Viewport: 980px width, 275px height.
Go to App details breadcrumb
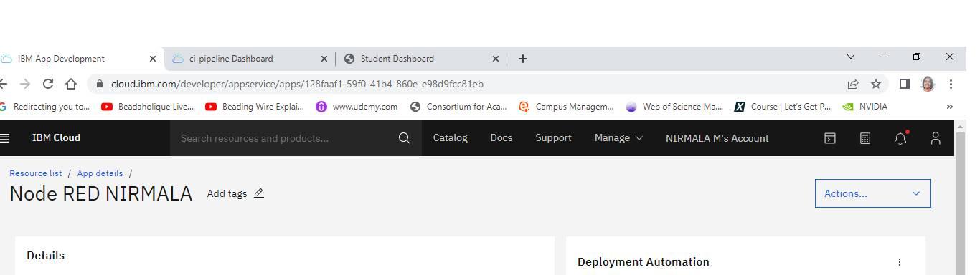pyautogui.click(x=100, y=173)
